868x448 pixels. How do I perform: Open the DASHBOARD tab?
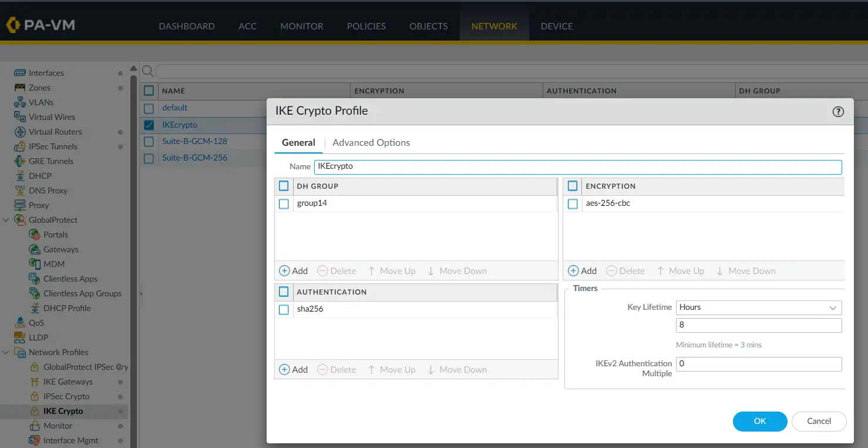(187, 26)
